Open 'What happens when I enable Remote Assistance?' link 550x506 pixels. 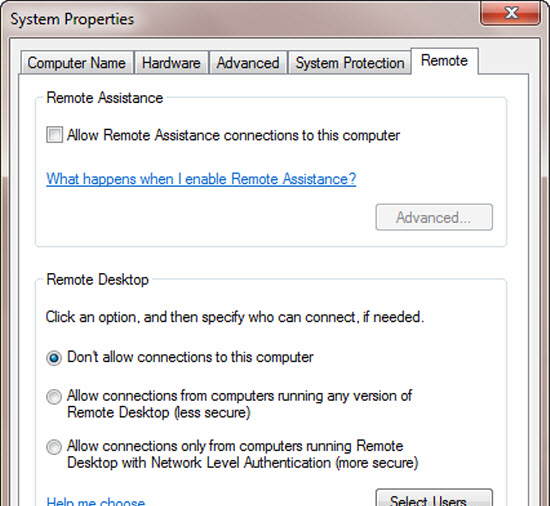tap(201, 179)
